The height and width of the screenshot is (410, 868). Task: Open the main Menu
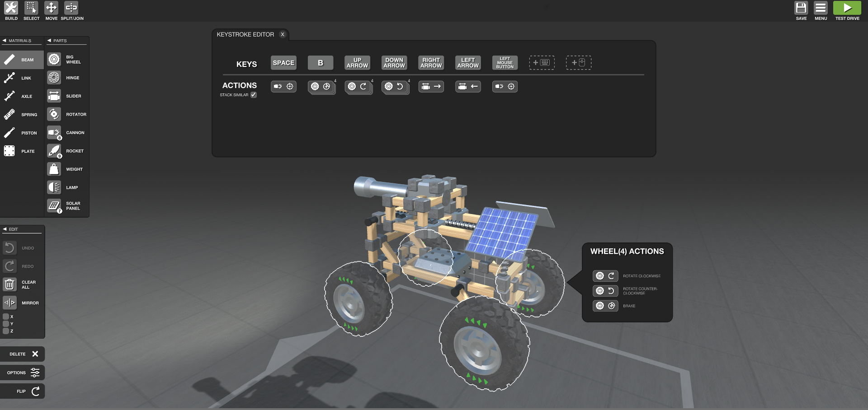821,11
